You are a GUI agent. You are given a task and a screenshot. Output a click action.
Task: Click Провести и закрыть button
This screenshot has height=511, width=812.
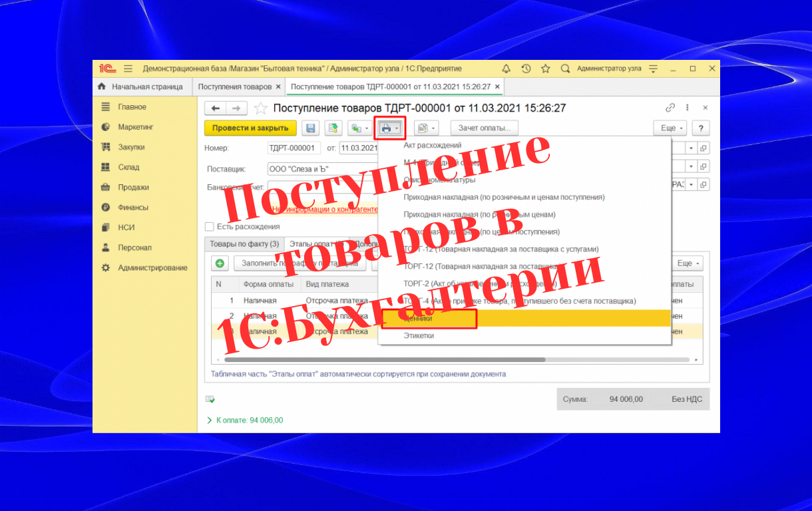pos(250,128)
